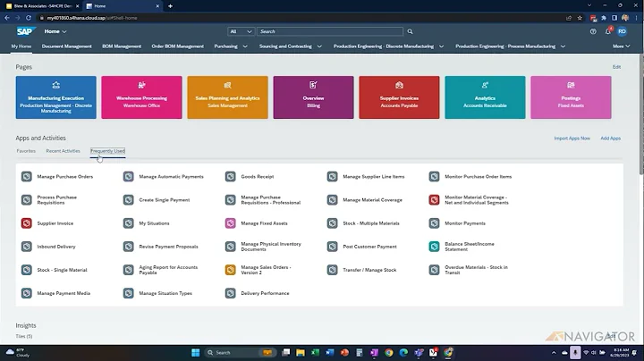Launch Manage Fixed Assets app icon
The width and height of the screenshot is (644, 361).
(x=231, y=223)
